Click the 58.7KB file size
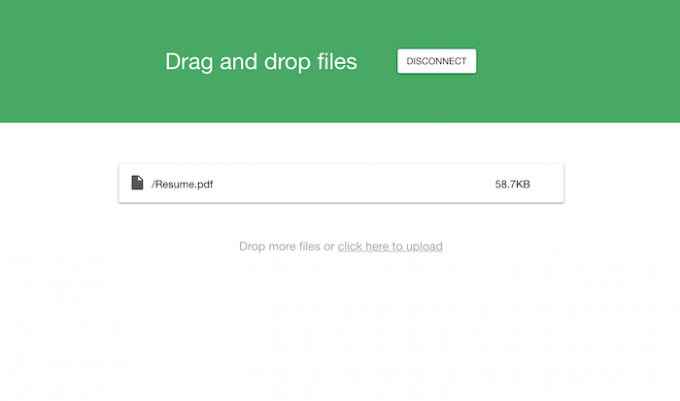 (512, 184)
